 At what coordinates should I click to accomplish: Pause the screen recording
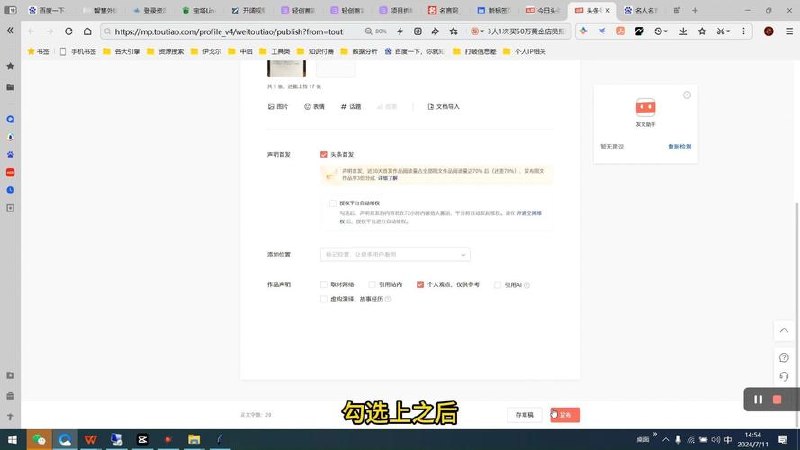pos(758,399)
